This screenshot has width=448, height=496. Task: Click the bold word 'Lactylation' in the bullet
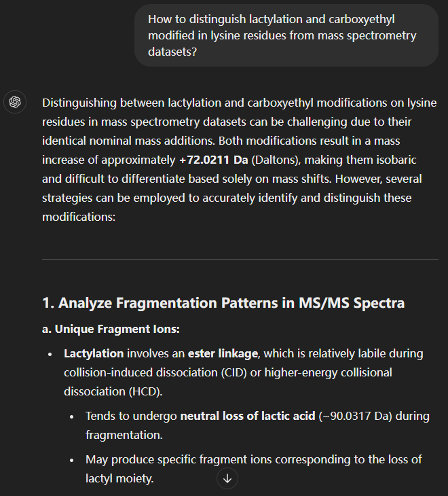(94, 353)
